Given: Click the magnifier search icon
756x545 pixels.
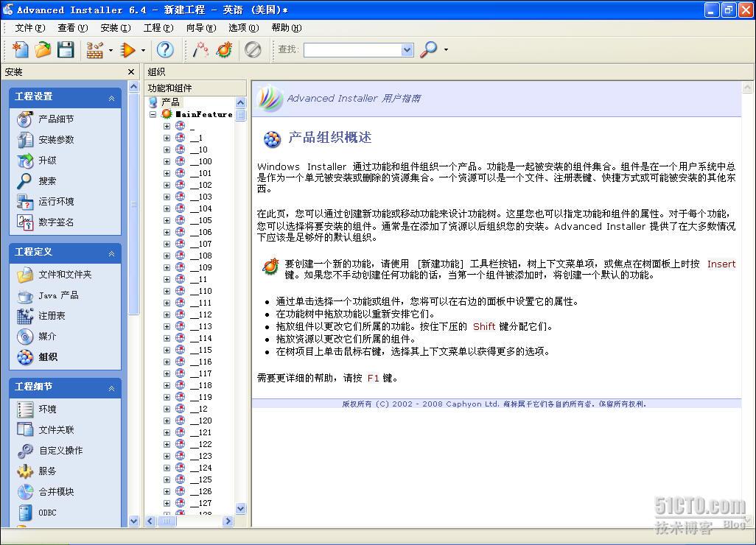Looking at the screenshot, I should [x=428, y=49].
